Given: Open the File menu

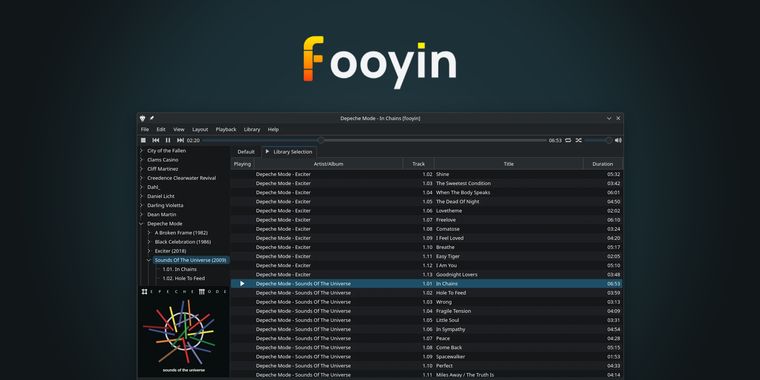Looking at the screenshot, I should tap(145, 129).
